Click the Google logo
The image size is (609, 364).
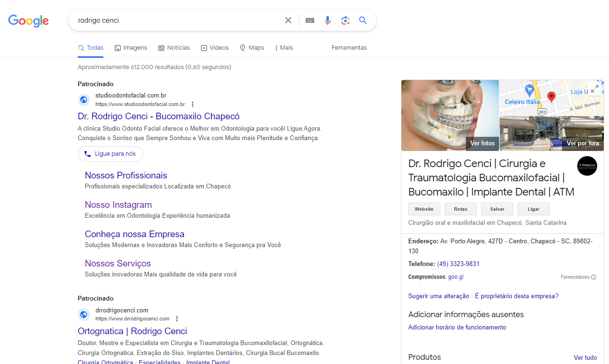coord(28,20)
